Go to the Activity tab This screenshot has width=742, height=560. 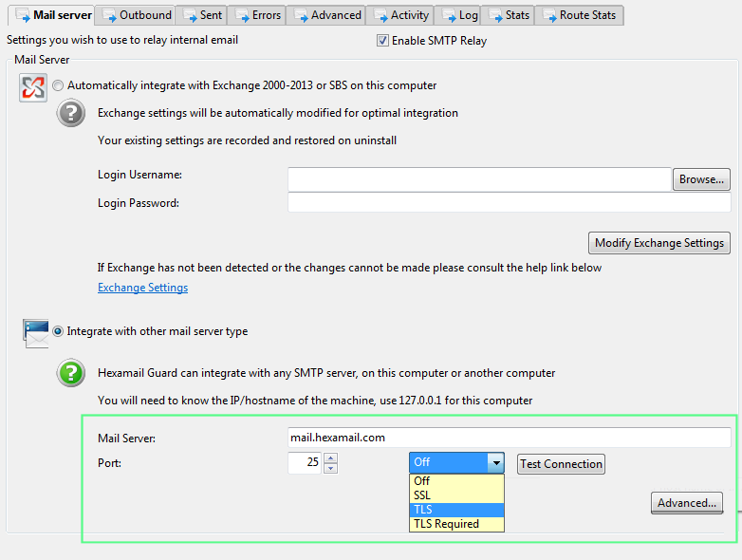pyautogui.click(x=401, y=15)
